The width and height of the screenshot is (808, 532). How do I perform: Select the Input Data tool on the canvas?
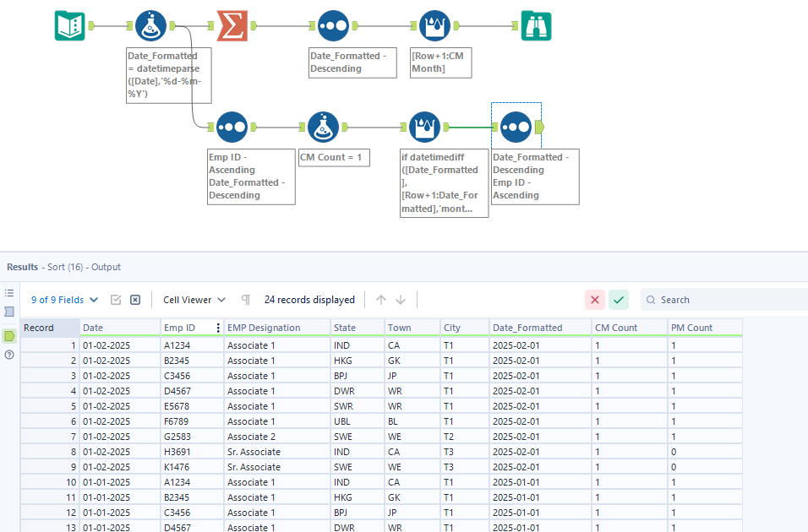click(x=69, y=25)
